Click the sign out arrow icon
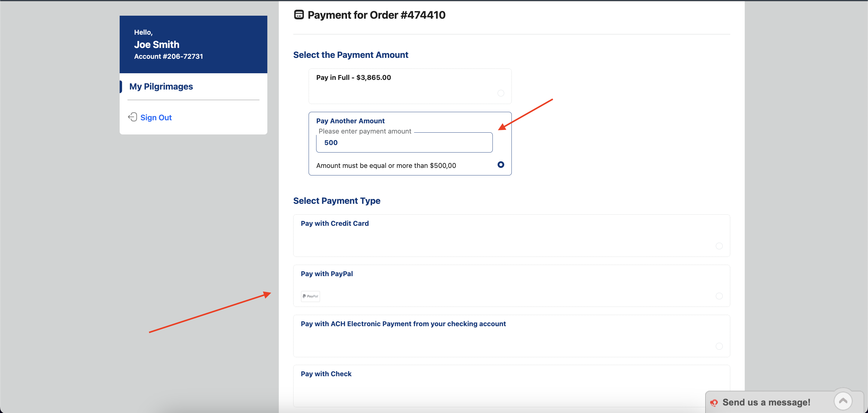This screenshot has width=868, height=413. [x=132, y=117]
